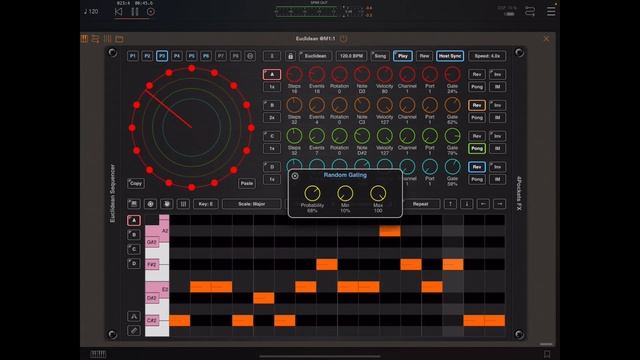The width and height of the screenshot is (640, 360).
Task: Open the keyboard icon in the bottom bar
Action: [x=98, y=354]
